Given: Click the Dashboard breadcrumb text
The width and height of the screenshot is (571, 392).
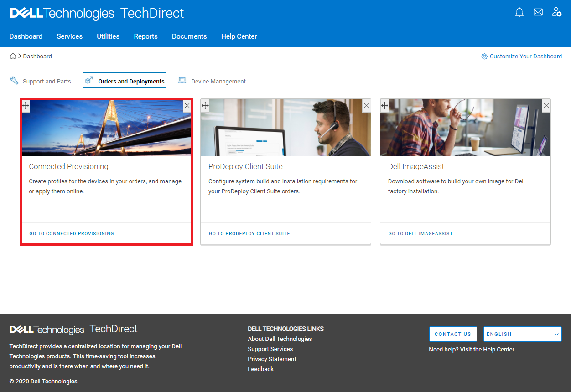Looking at the screenshot, I should coord(37,57).
